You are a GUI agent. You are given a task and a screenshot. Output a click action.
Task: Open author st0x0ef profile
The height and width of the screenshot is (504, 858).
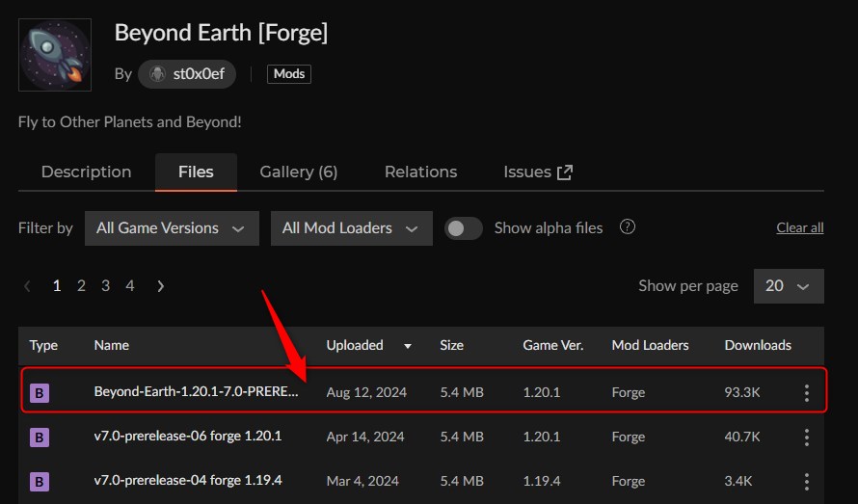[187, 74]
